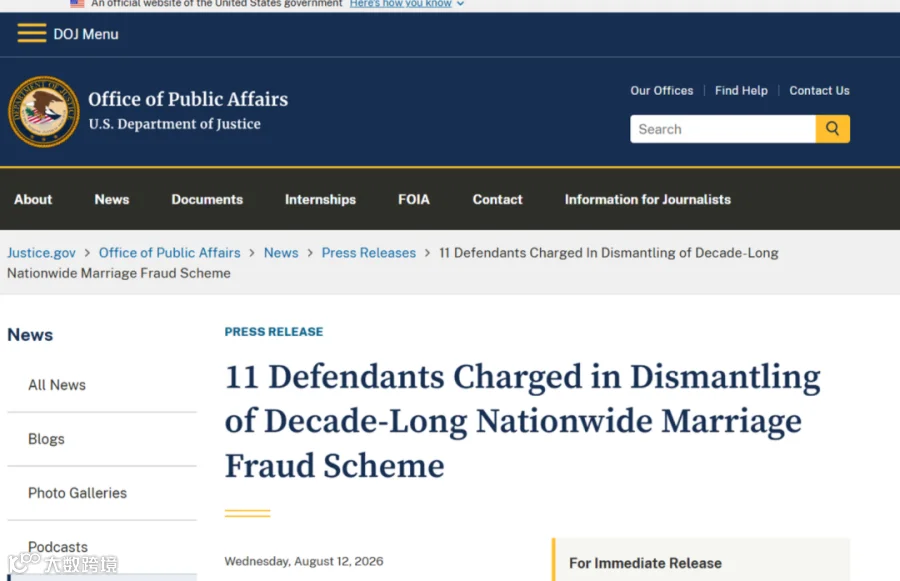Click the yellow search magnifier button
The height and width of the screenshot is (581, 900).
tap(832, 129)
